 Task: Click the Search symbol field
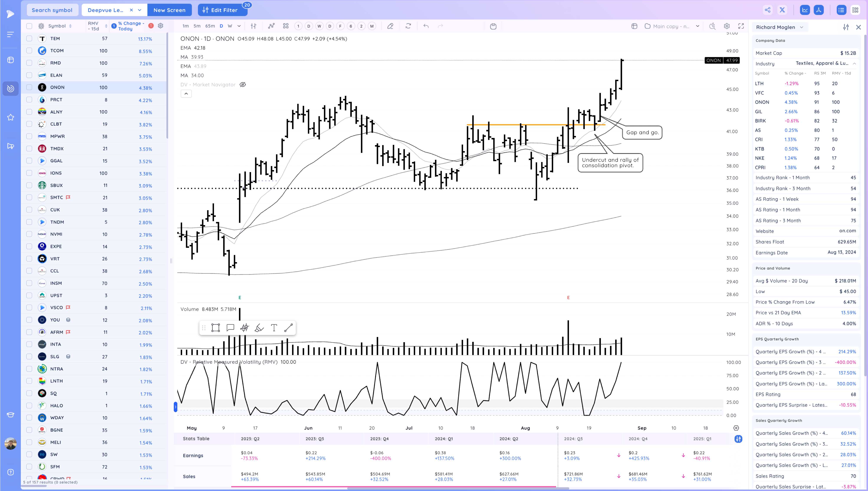52,10
